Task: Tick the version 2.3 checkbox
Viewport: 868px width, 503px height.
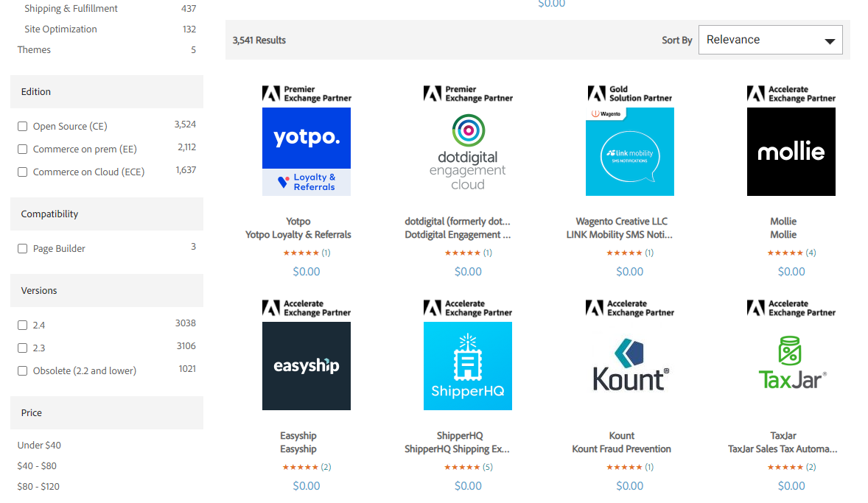Action: 23,348
